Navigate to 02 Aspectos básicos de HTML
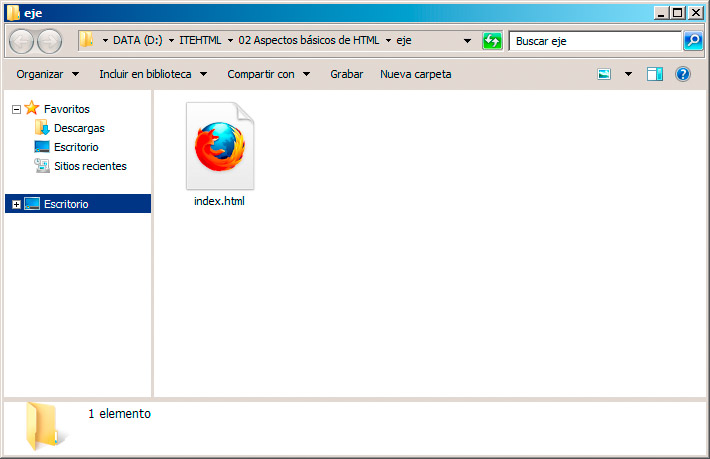The height and width of the screenshot is (459, 710). 309,40
